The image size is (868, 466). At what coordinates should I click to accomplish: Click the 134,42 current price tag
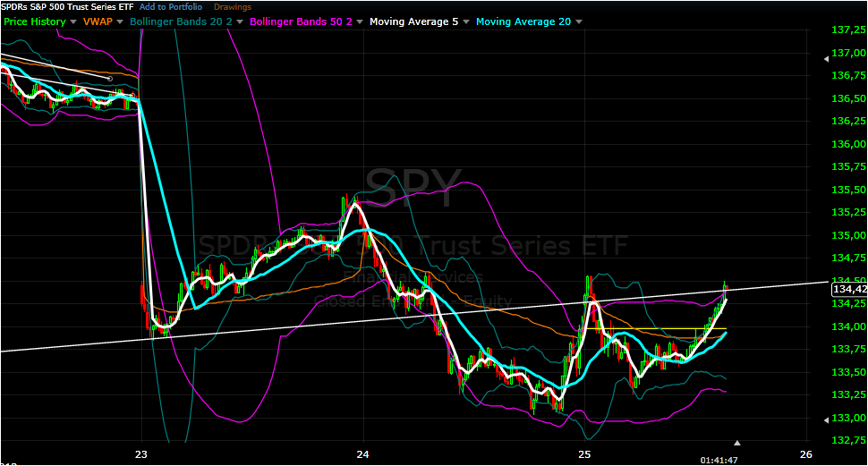pos(850,289)
